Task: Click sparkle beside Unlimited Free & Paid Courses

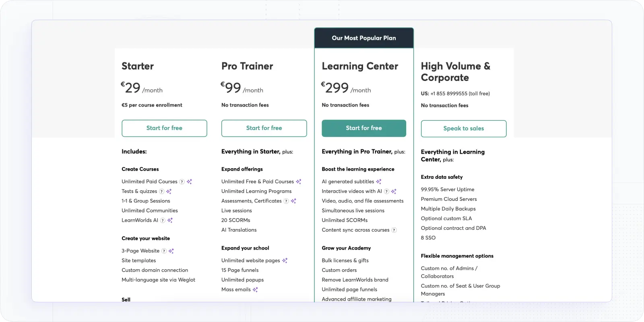Action: coord(299,182)
